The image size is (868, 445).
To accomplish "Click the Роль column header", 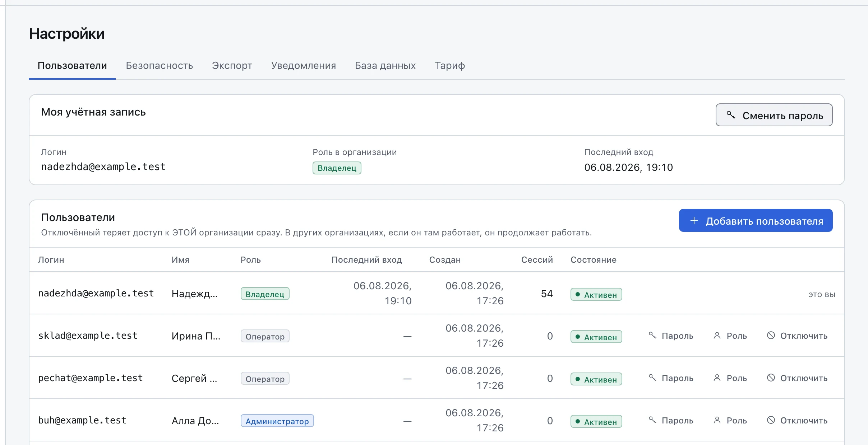I will (250, 259).
